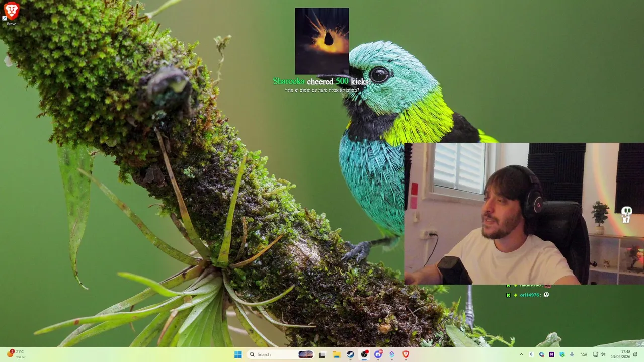Click the skull emote beside ori14976
This screenshot has height=362, width=644.
(x=546, y=295)
